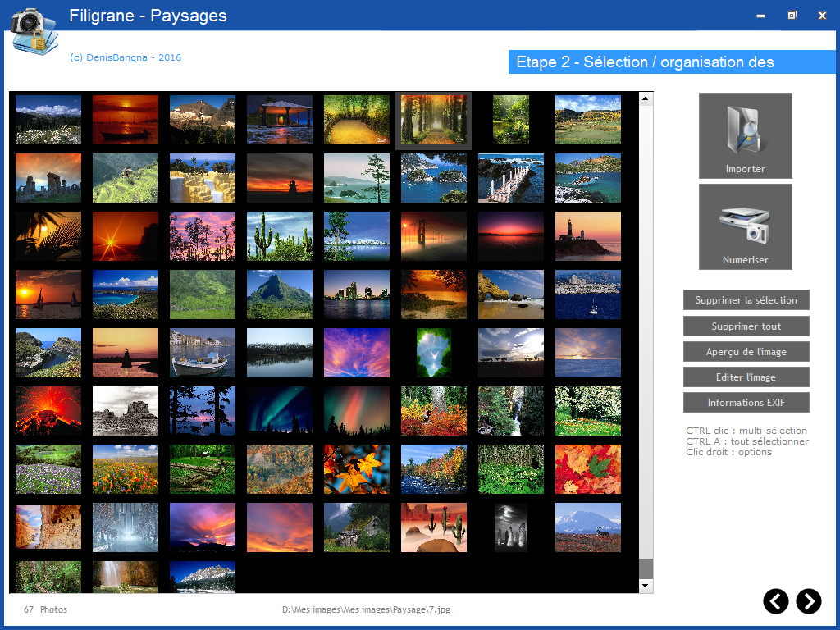
Task: Pick the green aurora borealis thumbnail
Action: tap(280, 411)
